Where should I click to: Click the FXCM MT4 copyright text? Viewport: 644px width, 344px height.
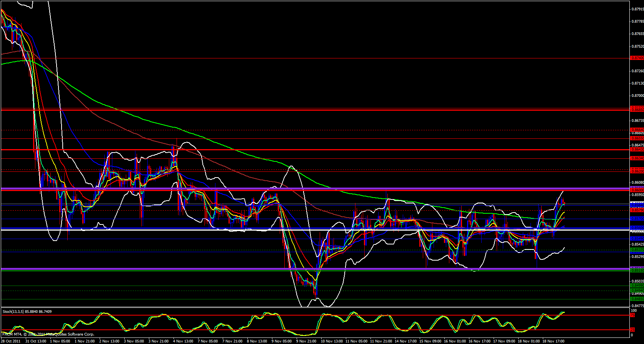(48, 334)
